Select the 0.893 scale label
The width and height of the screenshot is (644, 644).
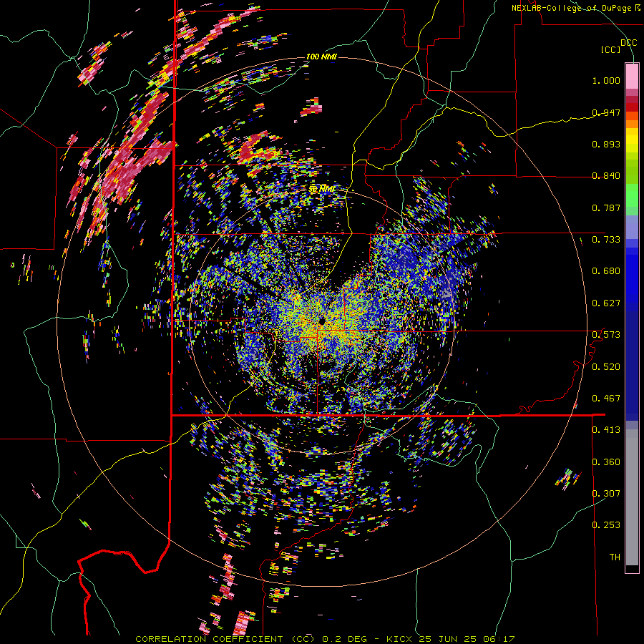(x=606, y=144)
